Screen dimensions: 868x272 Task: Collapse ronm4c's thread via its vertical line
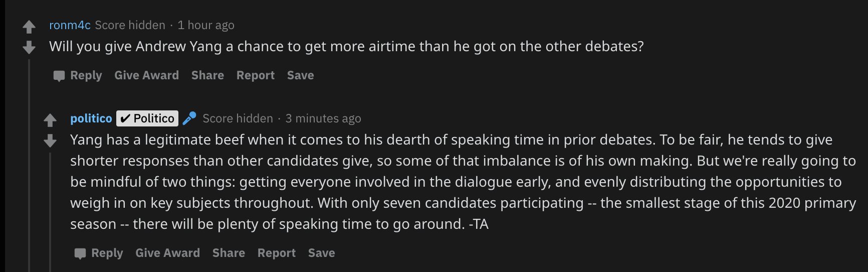[29, 166]
